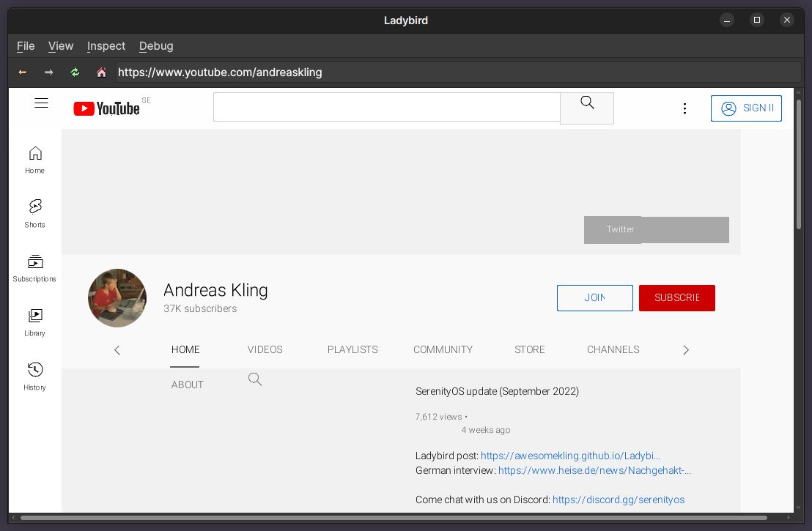Switch to the COMMUNITY tab
The image size is (812, 531).
point(443,350)
